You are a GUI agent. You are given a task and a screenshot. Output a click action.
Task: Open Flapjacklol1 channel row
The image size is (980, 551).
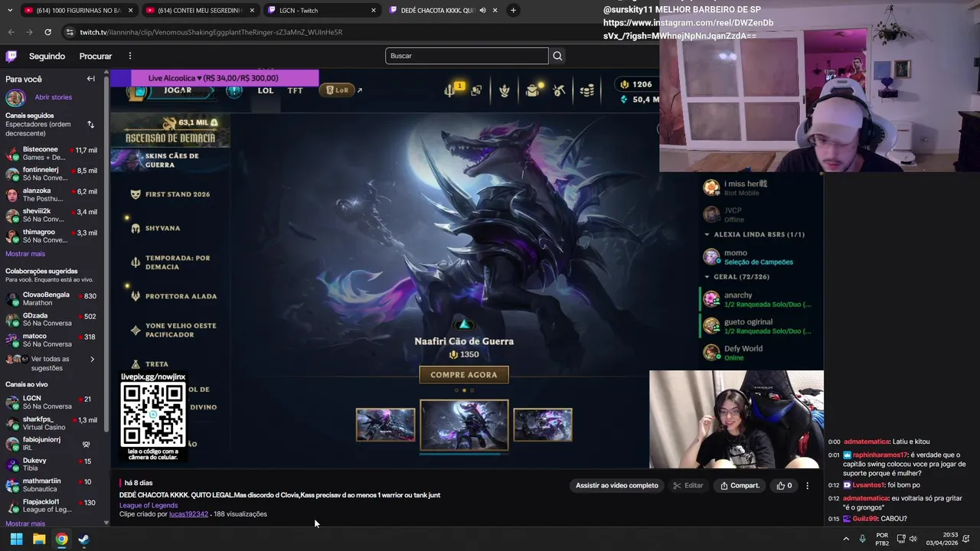tap(52, 506)
